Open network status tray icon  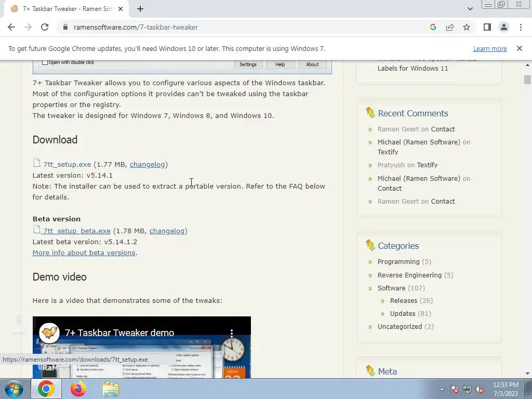[x=467, y=390]
